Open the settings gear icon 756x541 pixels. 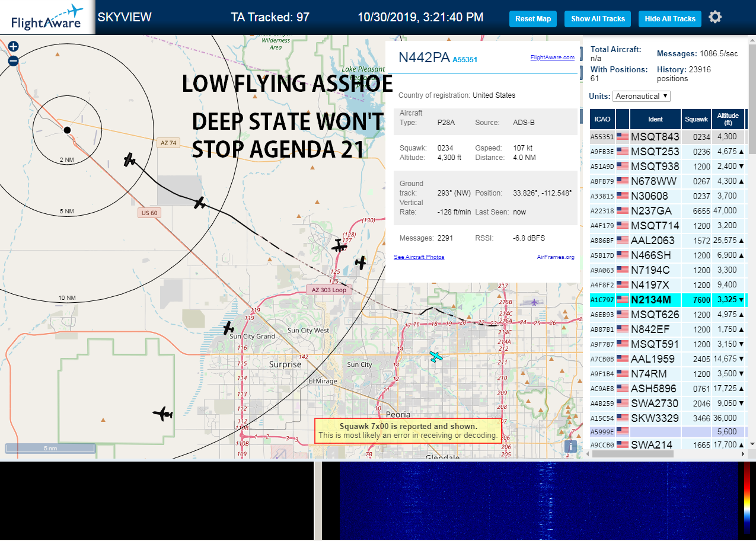(x=715, y=17)
